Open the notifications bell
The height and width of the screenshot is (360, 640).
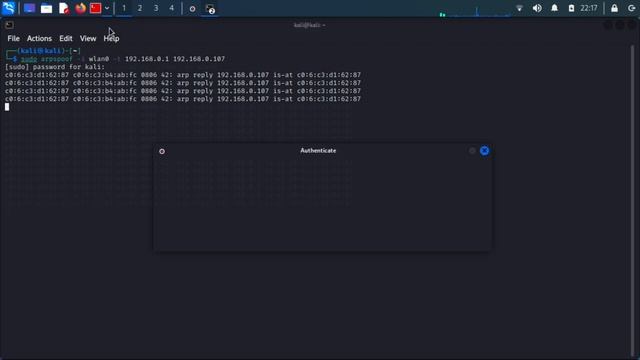click(554, 8)
